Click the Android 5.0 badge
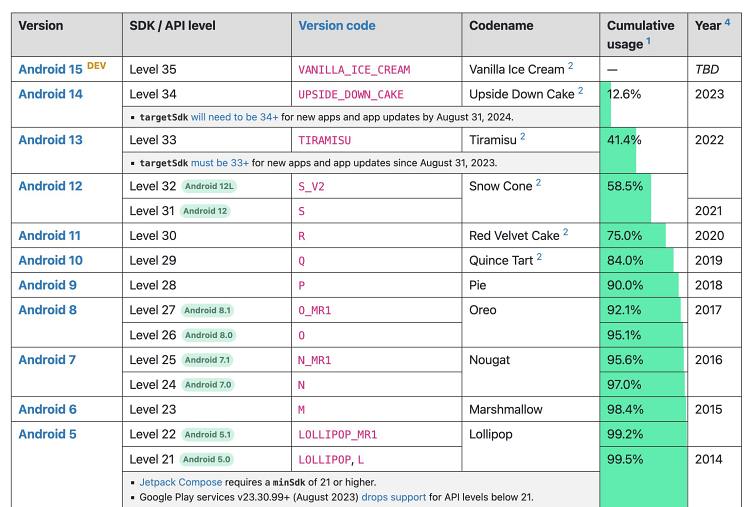Image resolution: width=750 pixels, height=507 pixels. (x=206, y=460)
